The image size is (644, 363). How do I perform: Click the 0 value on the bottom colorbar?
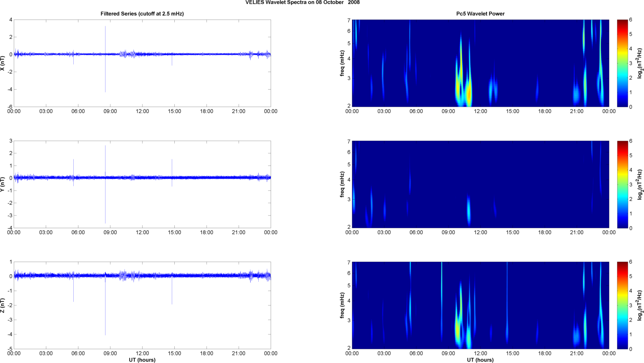pyautogui.click(x=631, y=349)
